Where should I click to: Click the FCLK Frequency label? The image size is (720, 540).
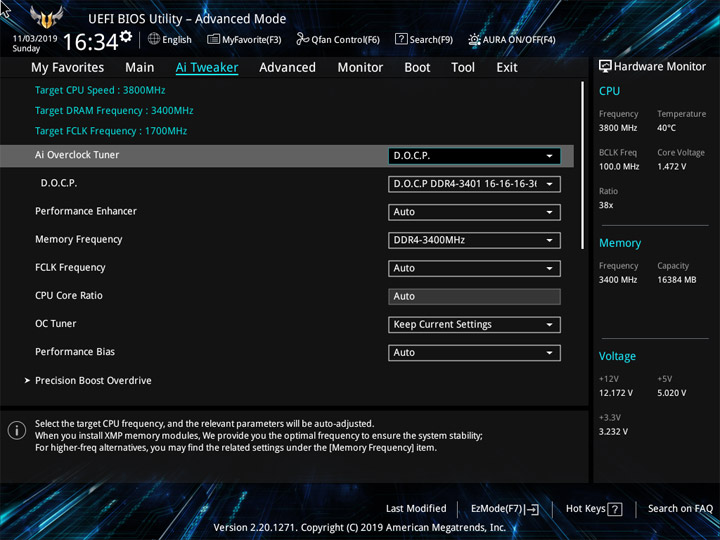click(70, 268)
